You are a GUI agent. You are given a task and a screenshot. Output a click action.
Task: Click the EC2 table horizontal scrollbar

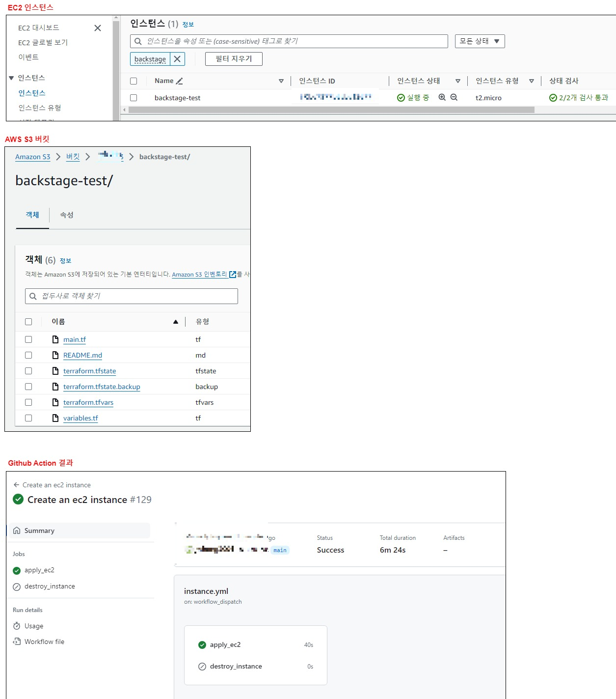(331, 110)
